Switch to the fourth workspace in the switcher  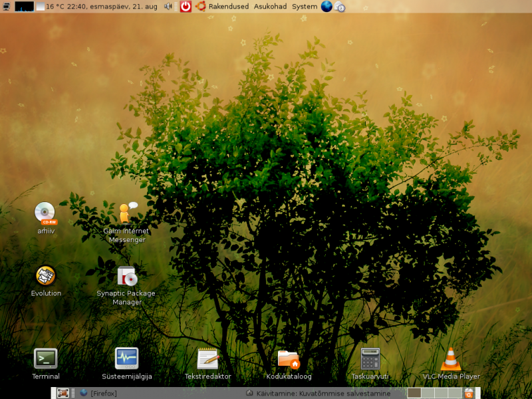click(455, 393)
